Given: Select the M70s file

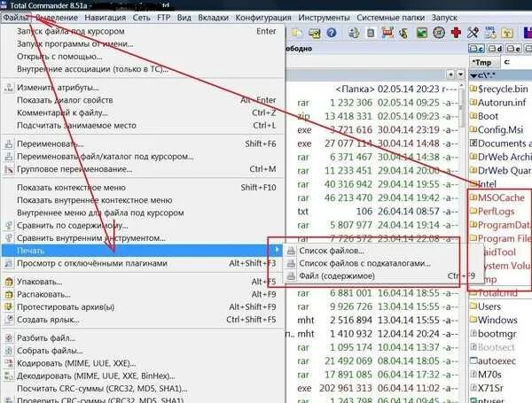Looking at the screenshot, I should click(486, 375).
